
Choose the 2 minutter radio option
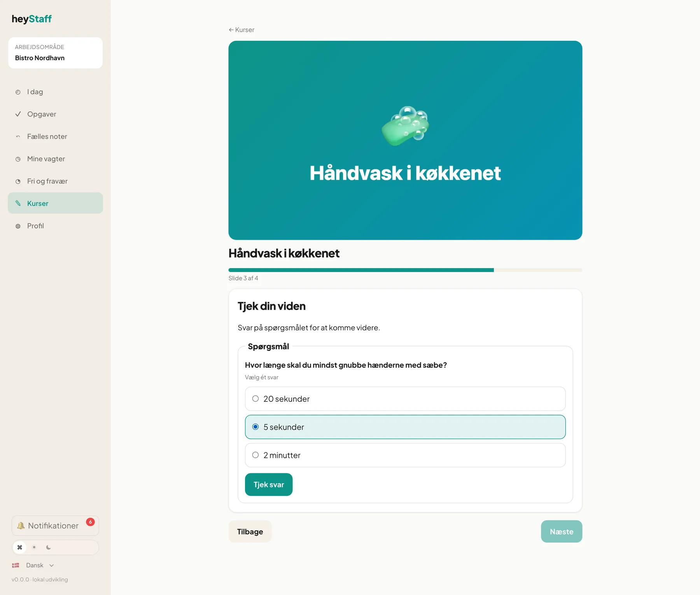pyautogui.click(x=405, y=455)
